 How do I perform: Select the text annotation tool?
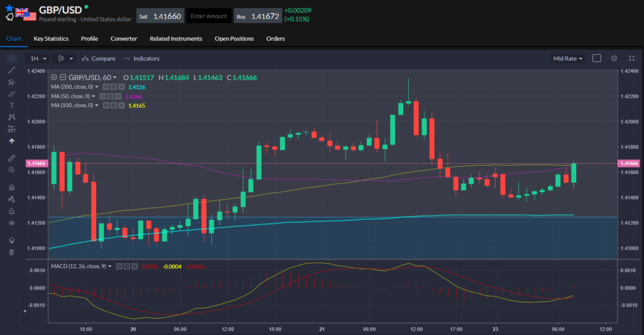tap(11, 105)
